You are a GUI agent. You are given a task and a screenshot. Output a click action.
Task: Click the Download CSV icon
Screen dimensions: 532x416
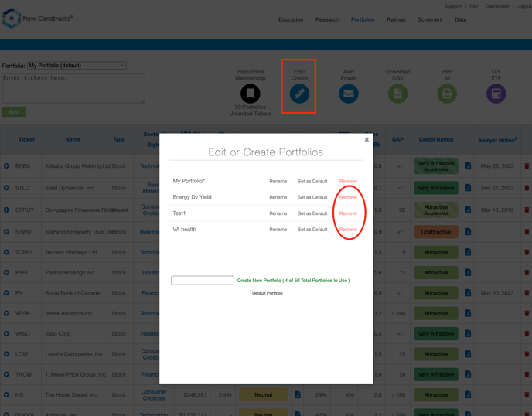pos(397,94)
